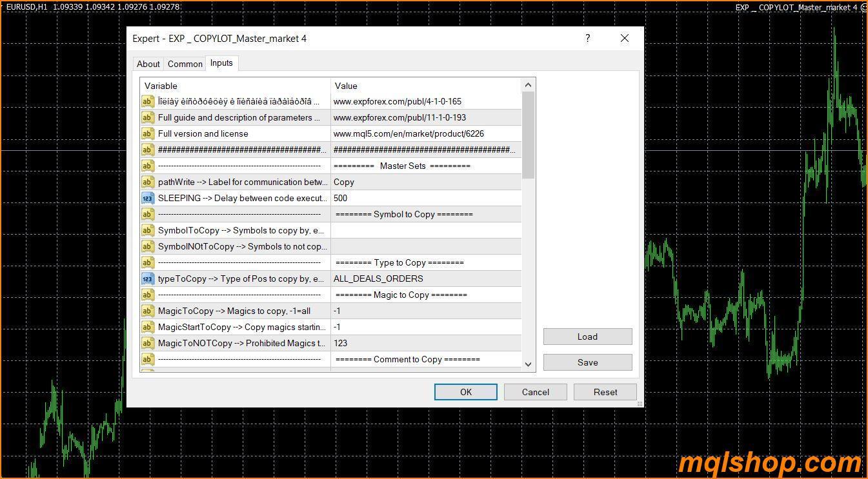Viewport: 868px width, 479px height.
Task: Load a saved parameter set
Action: pos(587,336)
